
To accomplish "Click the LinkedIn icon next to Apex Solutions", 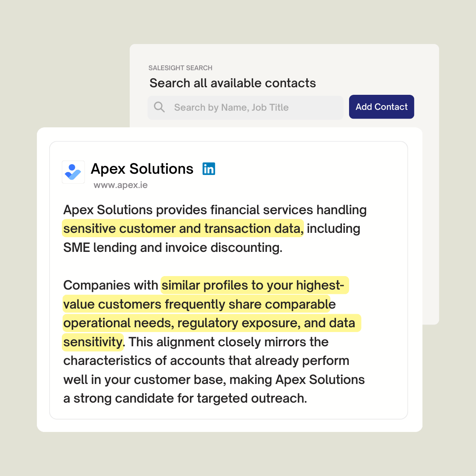I will coord(209,169).
